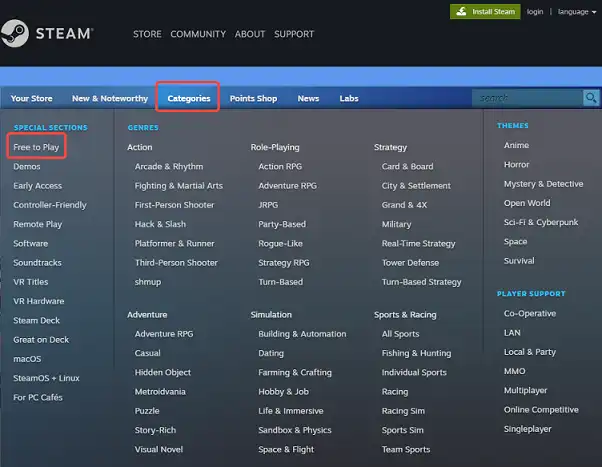Select the Your Store tab
602x467 pixels.
[x=31, y=99]
